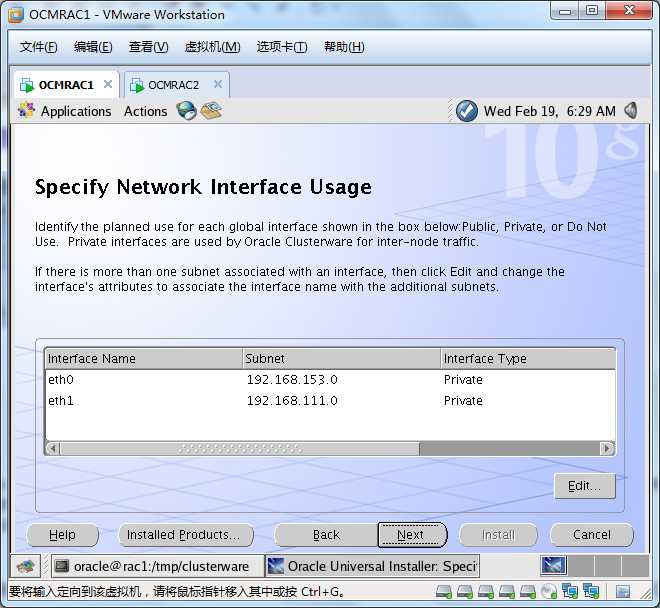Click the Subnet column header
The height and width of the screenshot is (608, 660).
(341, 359)
